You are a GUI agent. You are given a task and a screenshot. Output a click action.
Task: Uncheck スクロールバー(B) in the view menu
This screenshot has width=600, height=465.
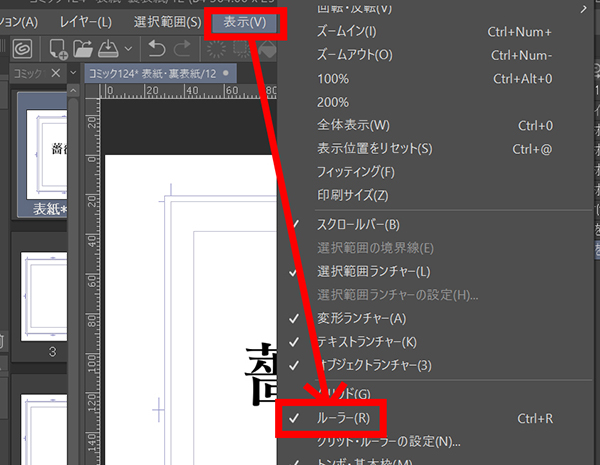click(357, 224)
